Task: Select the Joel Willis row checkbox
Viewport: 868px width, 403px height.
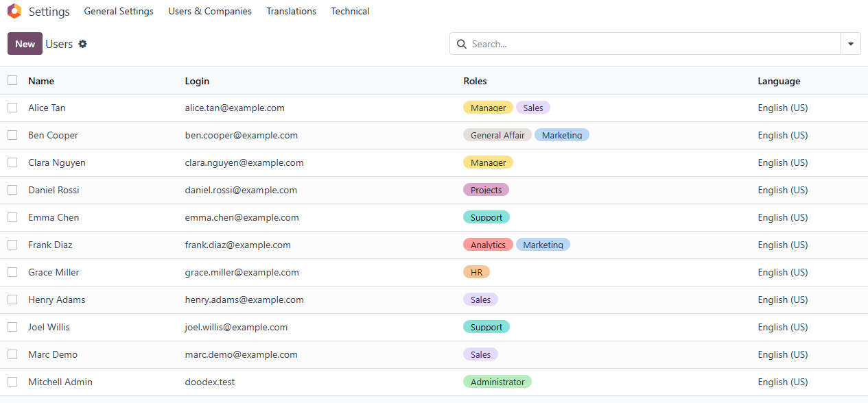Action: pos(12,327)
